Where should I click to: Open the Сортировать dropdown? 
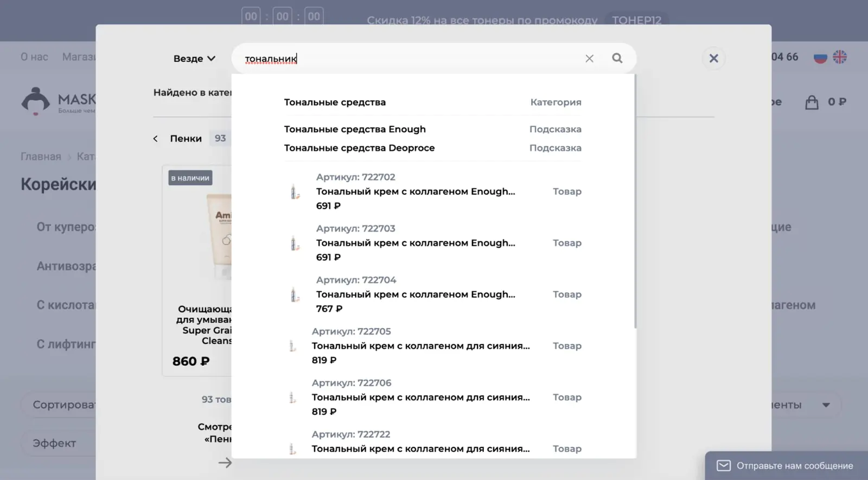click(59, 405)
